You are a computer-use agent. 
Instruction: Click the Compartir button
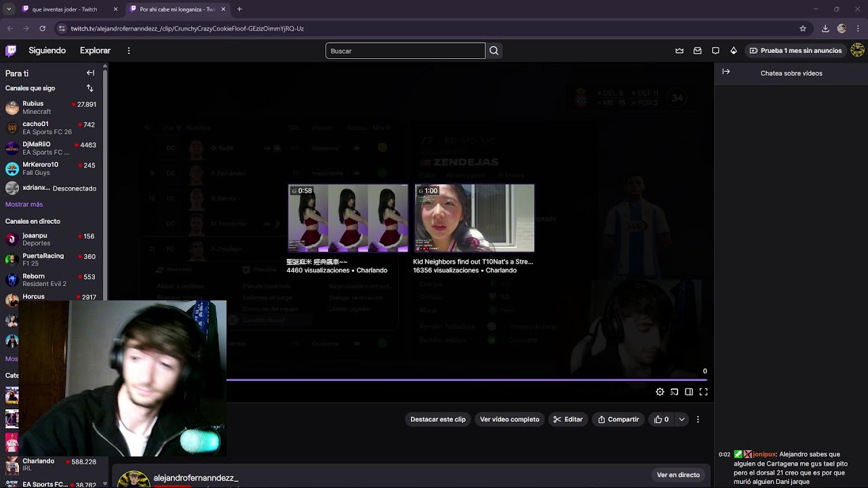[618, 420]
